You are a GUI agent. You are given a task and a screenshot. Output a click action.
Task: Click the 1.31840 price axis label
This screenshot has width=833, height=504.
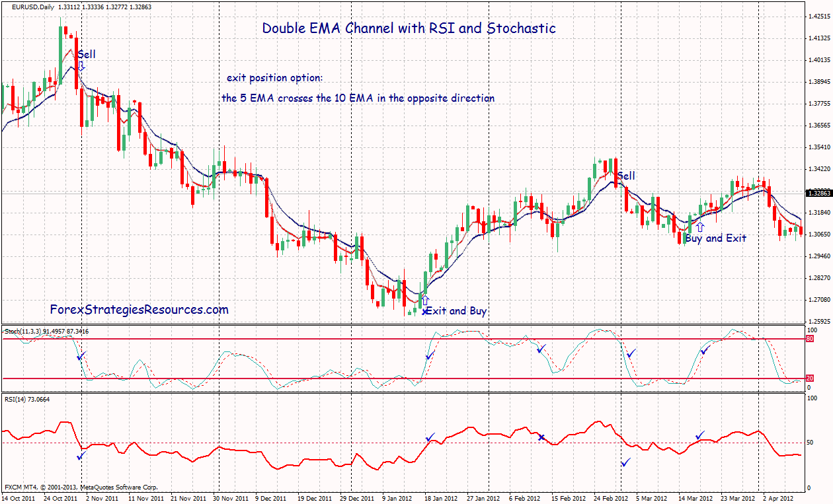pyautogui.click(x=819, y=213)
